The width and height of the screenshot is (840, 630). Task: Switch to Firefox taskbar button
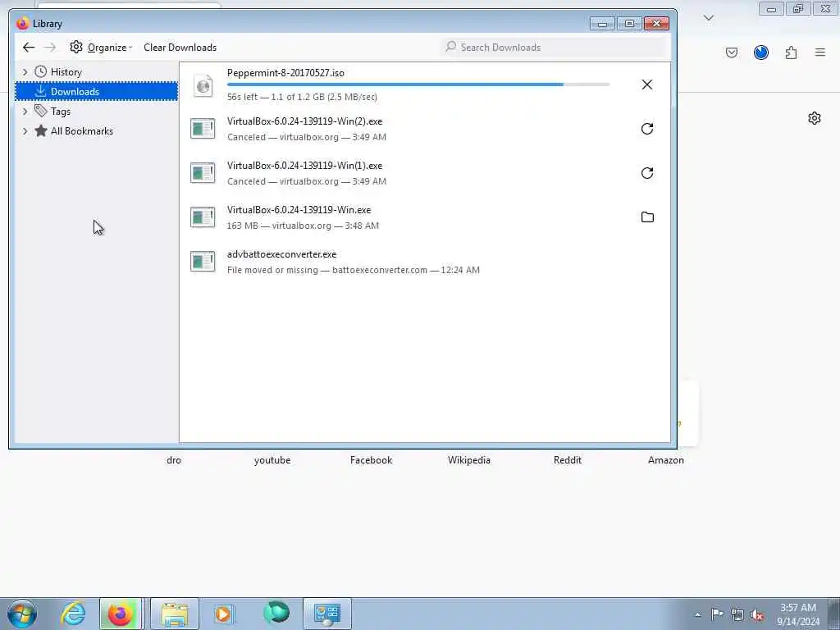(x=121, y=614)
